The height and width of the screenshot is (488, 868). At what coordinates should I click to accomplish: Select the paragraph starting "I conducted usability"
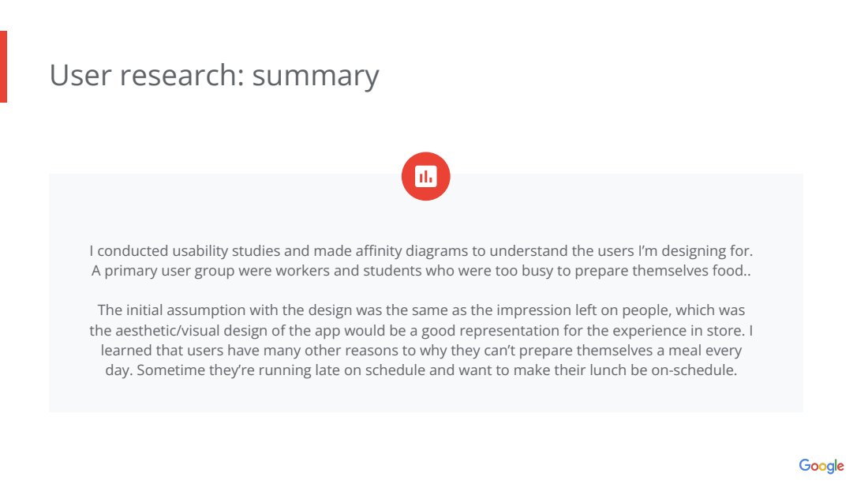tap(421, 261)
